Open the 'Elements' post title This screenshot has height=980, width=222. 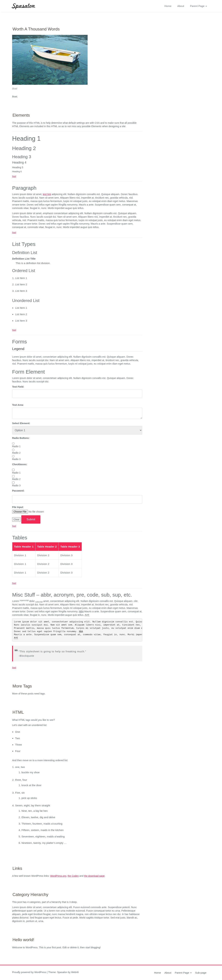(x=21, y=115)
